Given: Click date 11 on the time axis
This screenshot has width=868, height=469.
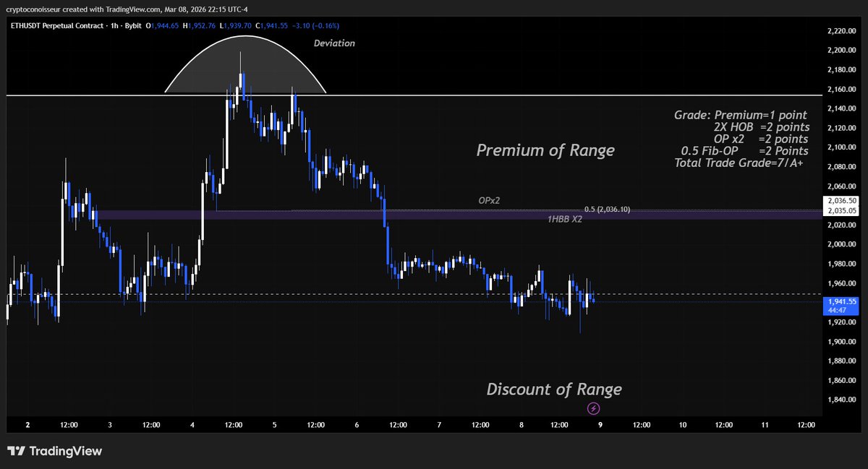Looking at the screenshot, I should [x=765, y=425].
